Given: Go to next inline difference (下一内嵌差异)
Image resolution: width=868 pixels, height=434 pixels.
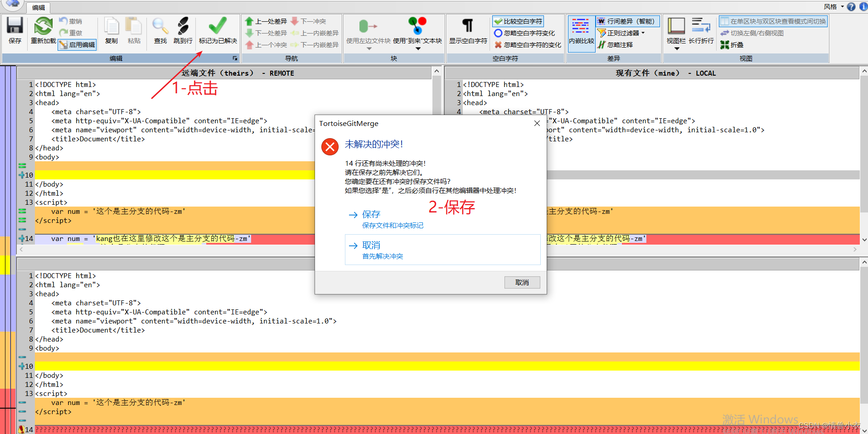Looking at the screenshot, I should coord(315,45).
